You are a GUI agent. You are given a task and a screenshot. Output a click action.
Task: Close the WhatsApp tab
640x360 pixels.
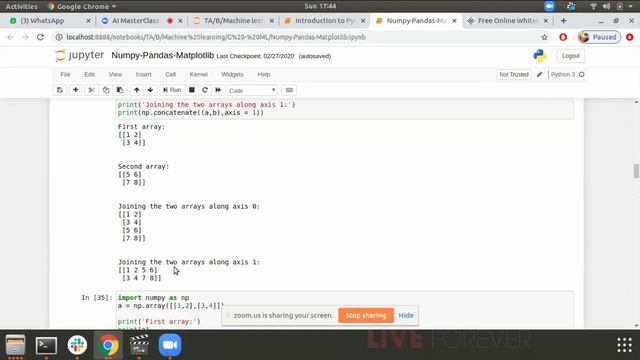[x=88, y=20]
